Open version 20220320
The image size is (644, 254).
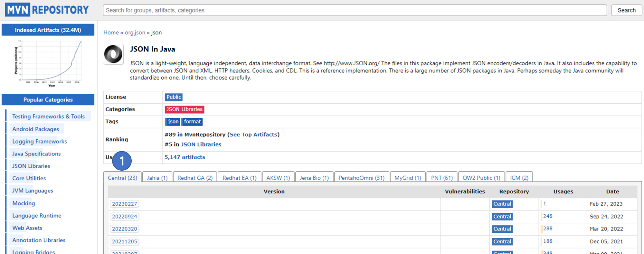125,229
